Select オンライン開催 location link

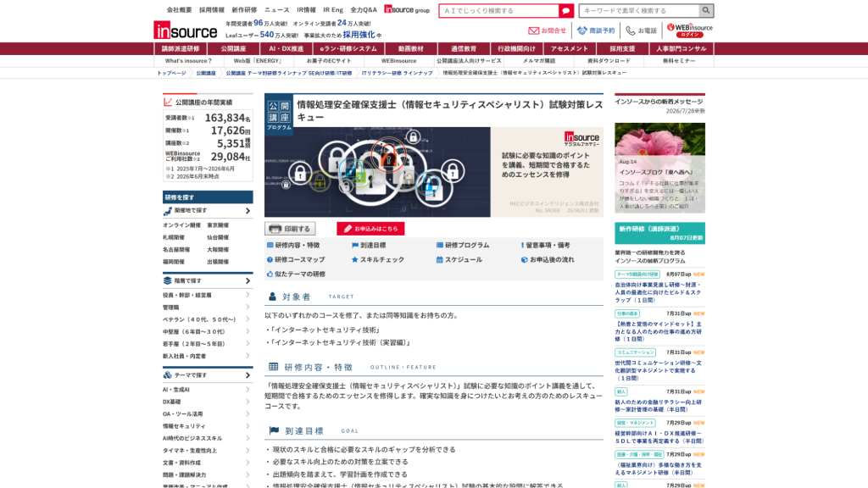pos(181,225)
